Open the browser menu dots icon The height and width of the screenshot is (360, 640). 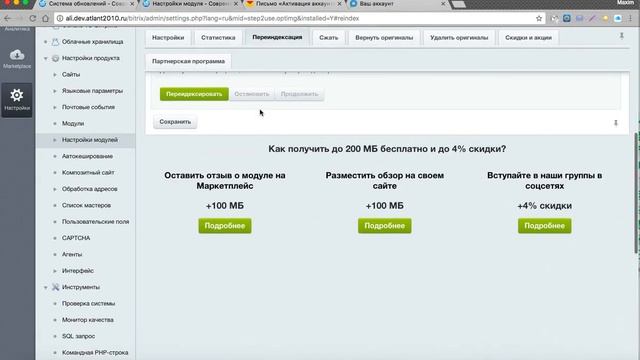[631, 18]
